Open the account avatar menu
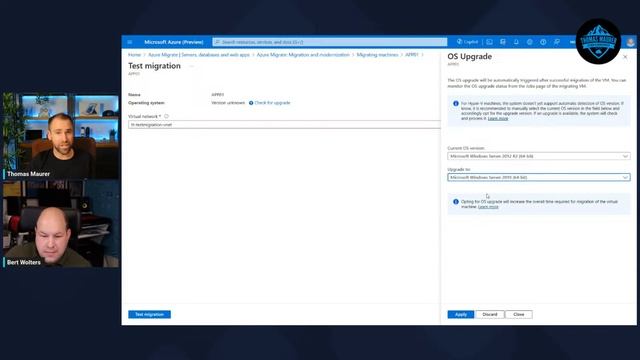 (630, 42)
